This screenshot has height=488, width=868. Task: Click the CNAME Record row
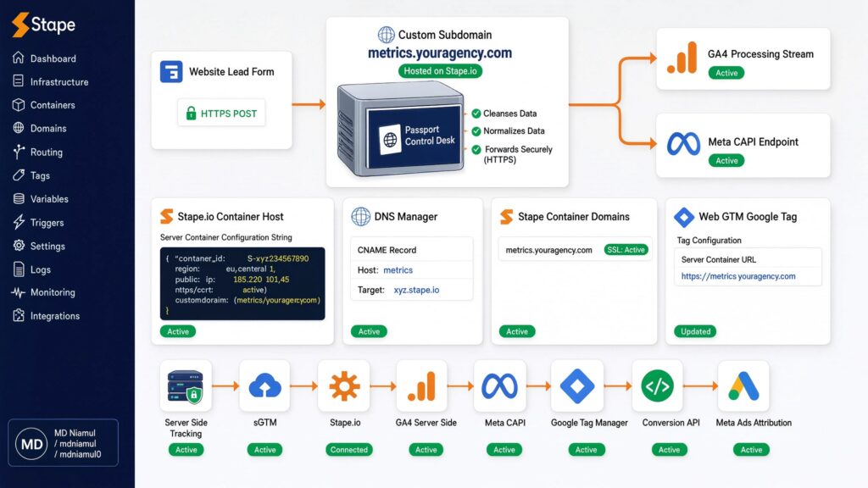pyautogui.click(x=412, y=250)
